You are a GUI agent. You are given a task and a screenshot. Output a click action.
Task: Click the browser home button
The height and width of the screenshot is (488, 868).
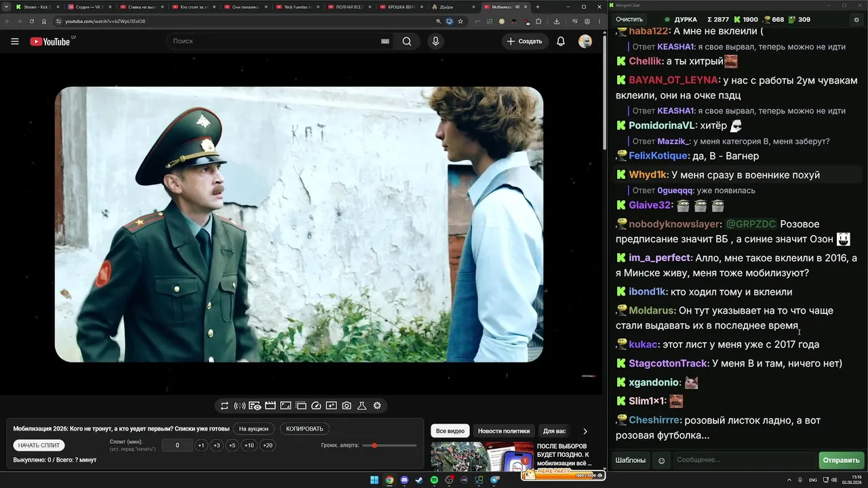(44, 21)
